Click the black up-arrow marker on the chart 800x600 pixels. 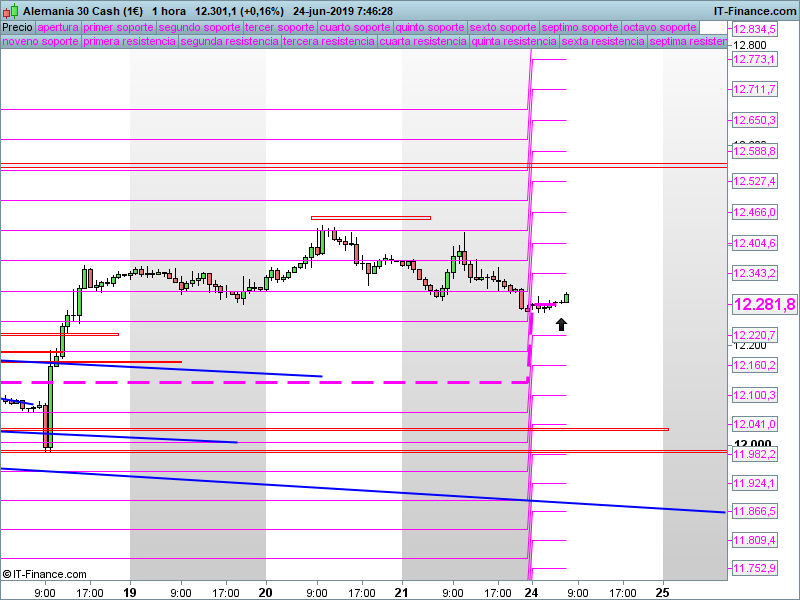561,324
